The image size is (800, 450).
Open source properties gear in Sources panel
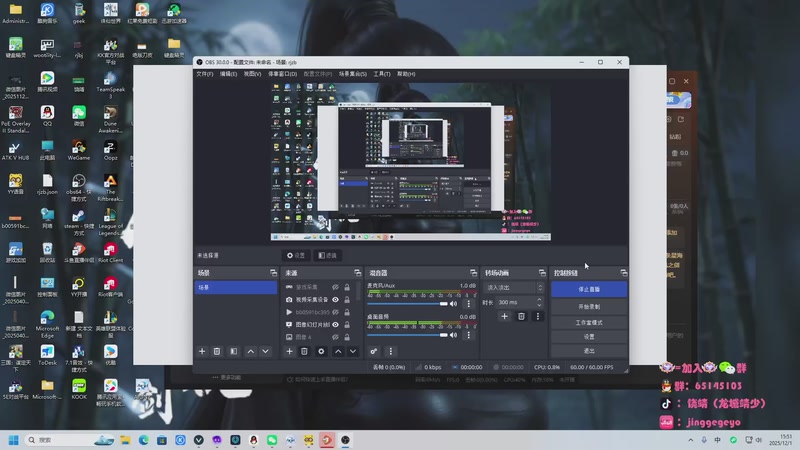(x=321, y=352)
